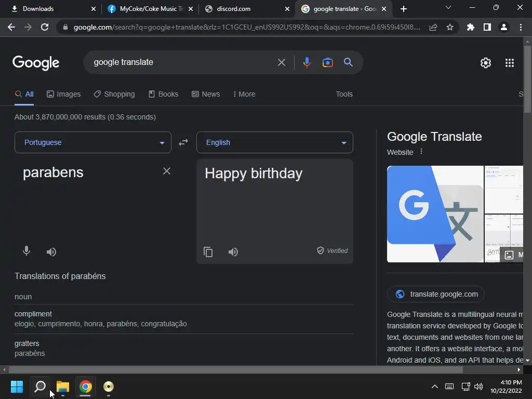
Task: Close the discord.com tab
Action: (287, 9)
